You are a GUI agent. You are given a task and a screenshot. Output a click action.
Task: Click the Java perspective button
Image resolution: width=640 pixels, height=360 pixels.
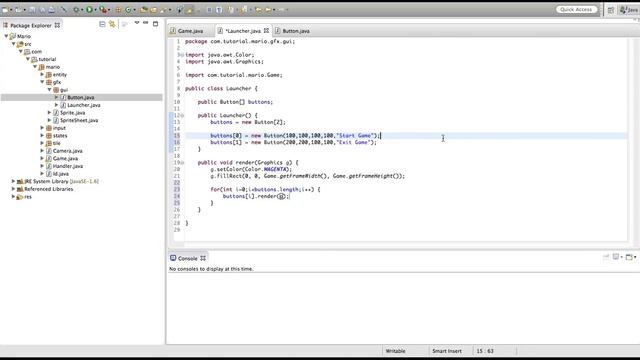tap(629, 10)
